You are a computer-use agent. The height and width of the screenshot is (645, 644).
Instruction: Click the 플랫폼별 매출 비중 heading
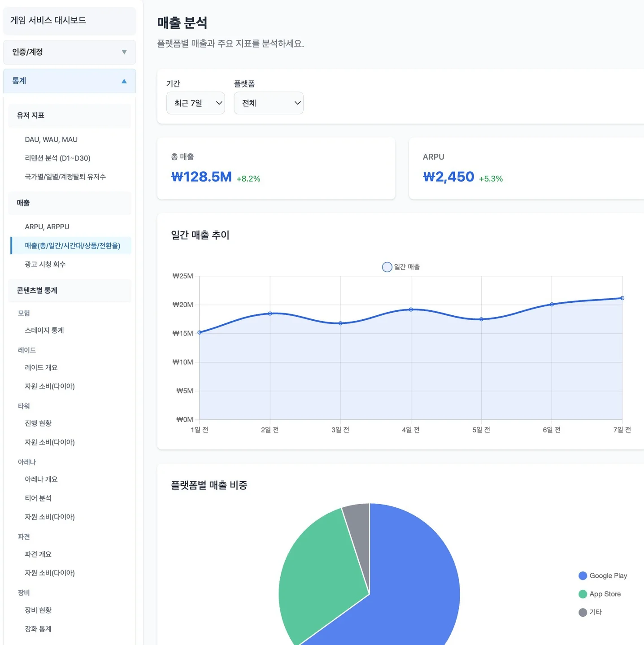[x=209, y=485]
